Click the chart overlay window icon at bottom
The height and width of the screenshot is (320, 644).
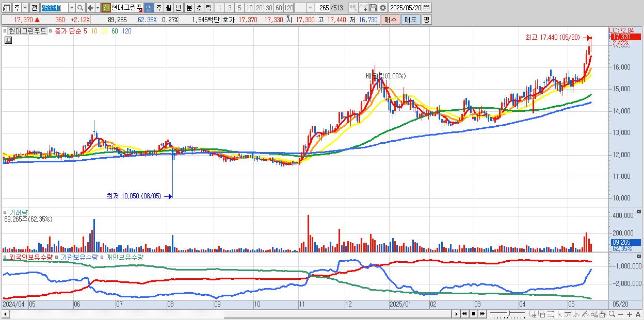pos(603,314)
